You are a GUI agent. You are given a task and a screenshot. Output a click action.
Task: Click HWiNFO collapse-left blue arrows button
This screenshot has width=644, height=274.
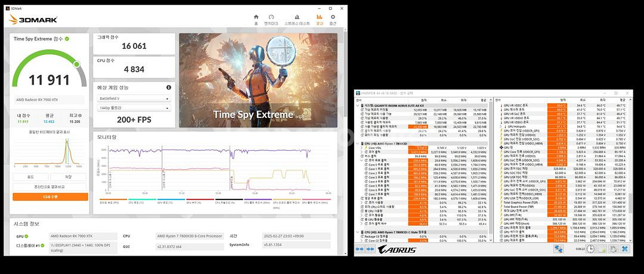360,249
